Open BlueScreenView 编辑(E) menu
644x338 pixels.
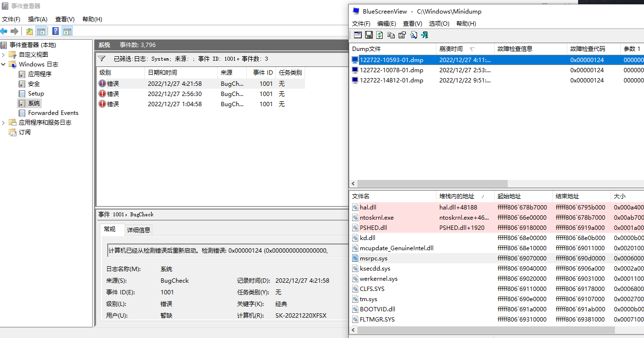[386, 23]
